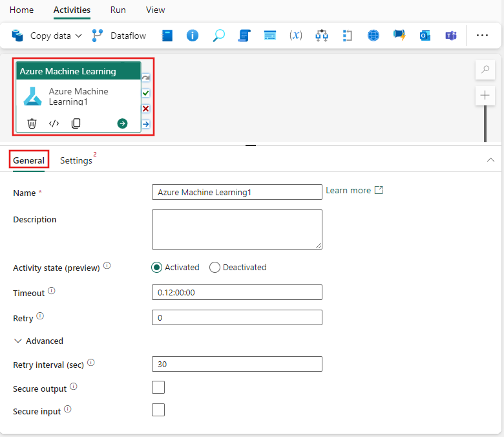The image size is (504, 437).
Task: Open the Run tab
Action: point(118,10)
